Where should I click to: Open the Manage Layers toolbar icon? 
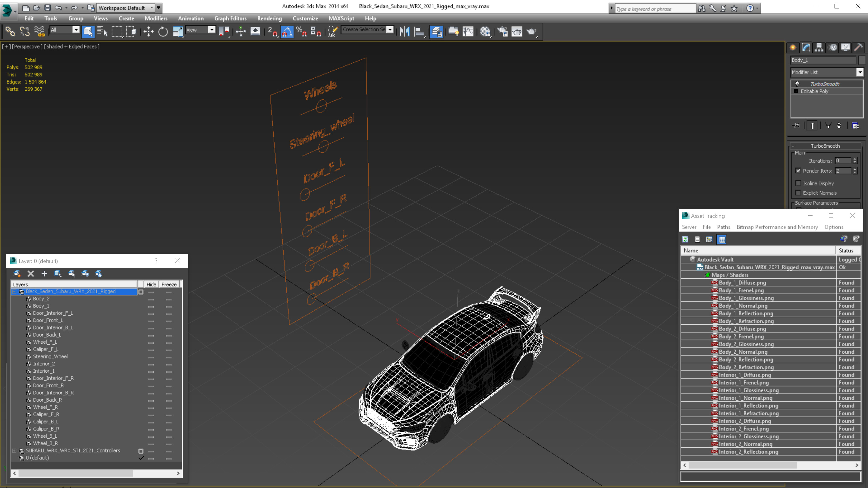pyautogui.click(x=436, y=32)
